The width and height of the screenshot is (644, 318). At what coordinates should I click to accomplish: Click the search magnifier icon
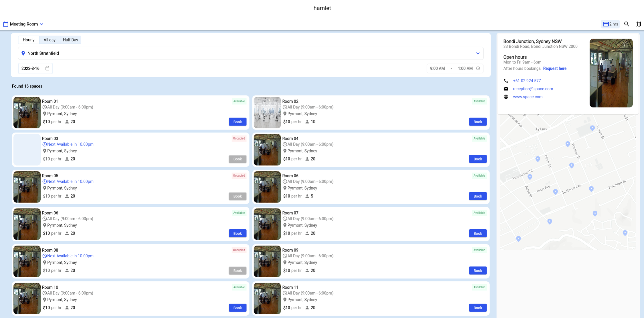pyautogui.click(x=627, y=24)
